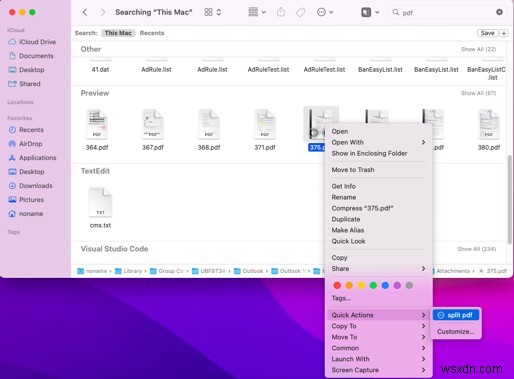
Task: Open Downloads in the sidebar
Action: click(30, 186)
